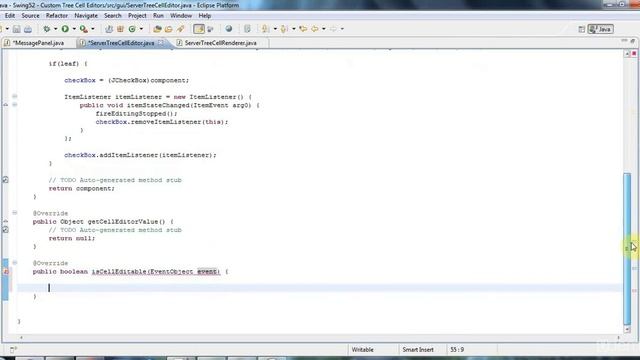Open the Source menu
640x360 pixels.
tap(30, 16)
